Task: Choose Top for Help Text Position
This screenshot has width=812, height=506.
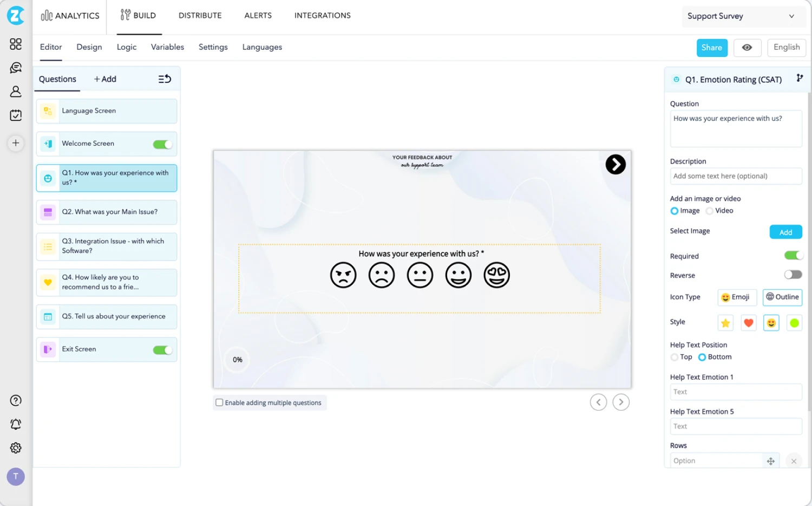Action: [x=675, y=357]
